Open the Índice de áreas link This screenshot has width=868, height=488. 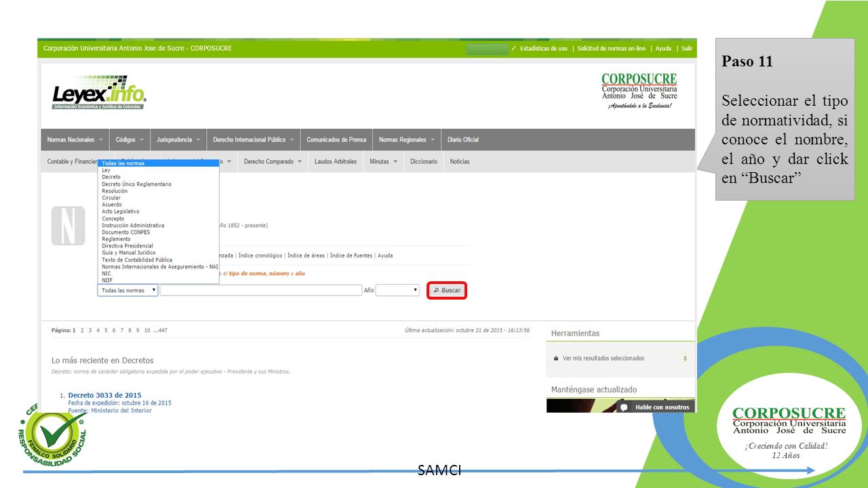[306, 256]
